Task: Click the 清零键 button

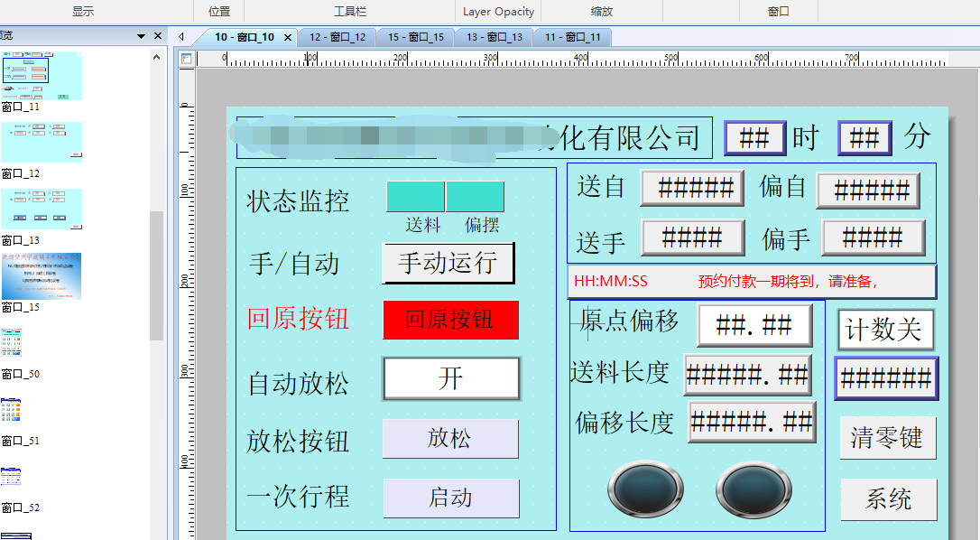Action: click(887, 438)
